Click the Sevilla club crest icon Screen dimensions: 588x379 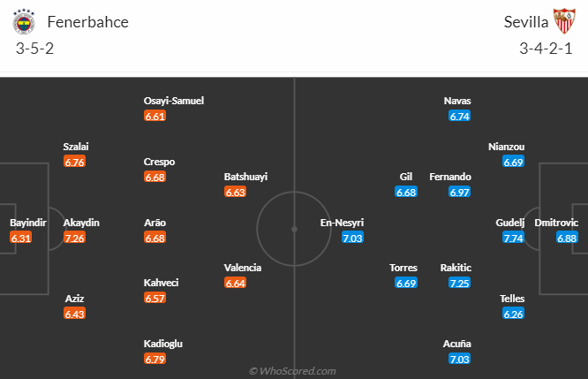point(564,22)
